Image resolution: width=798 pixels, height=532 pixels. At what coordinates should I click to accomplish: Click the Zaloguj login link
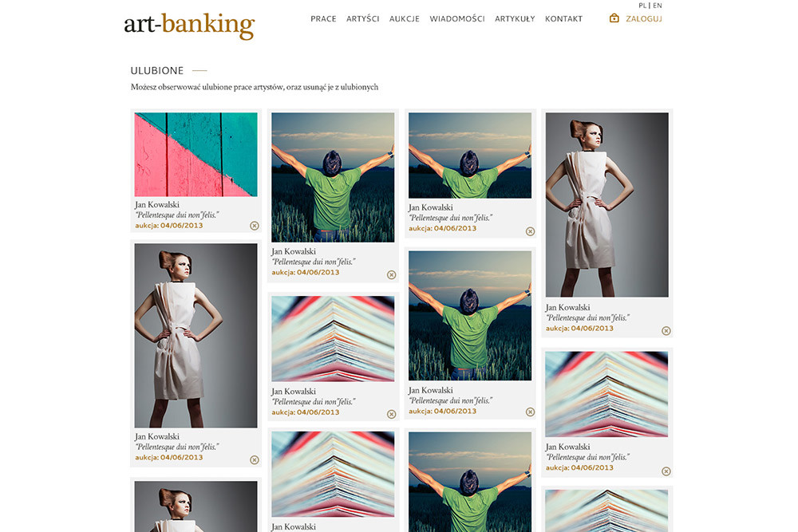coord(644,19)
